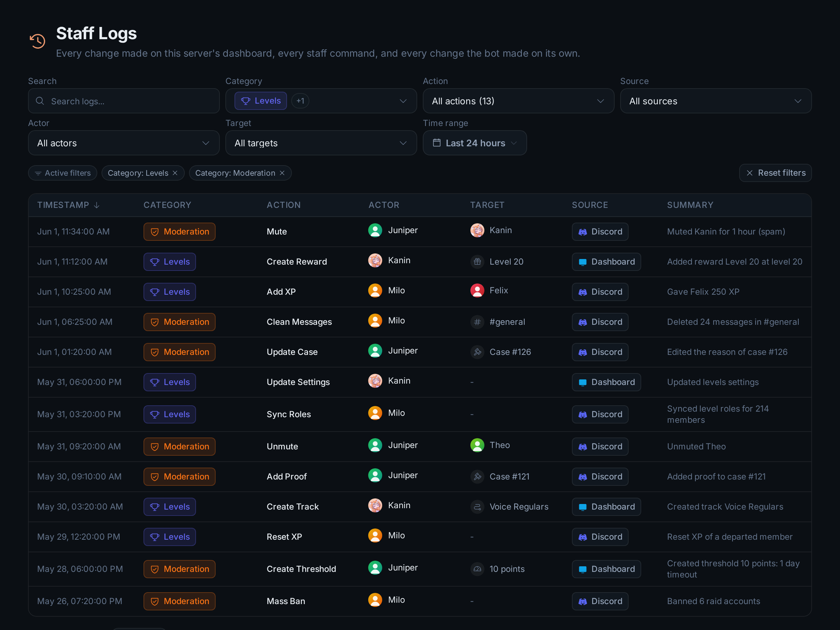The height and width of the screenshot is (630, 840).
Task: Click the Clean Messages action cell
Action: 299,322
